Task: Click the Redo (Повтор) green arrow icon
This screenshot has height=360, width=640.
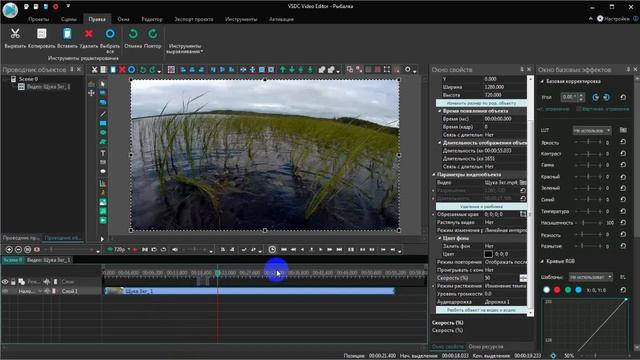Action: [153, 34]
